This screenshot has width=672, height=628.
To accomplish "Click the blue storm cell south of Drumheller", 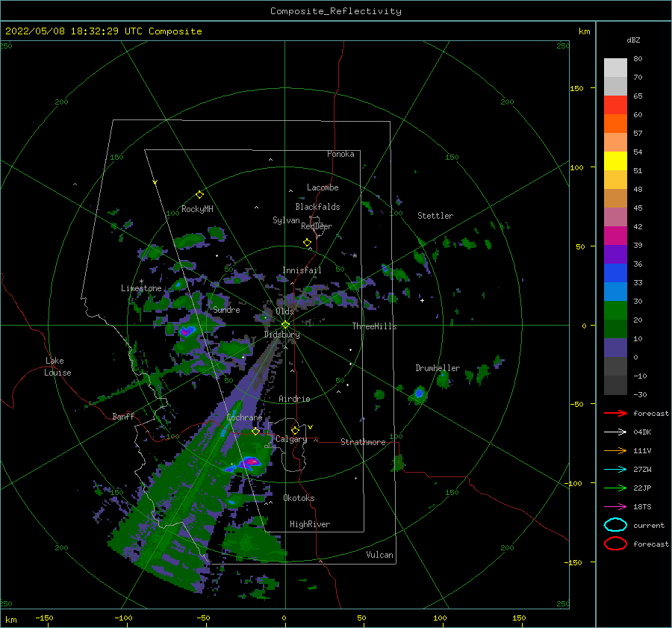I will 419,393.
